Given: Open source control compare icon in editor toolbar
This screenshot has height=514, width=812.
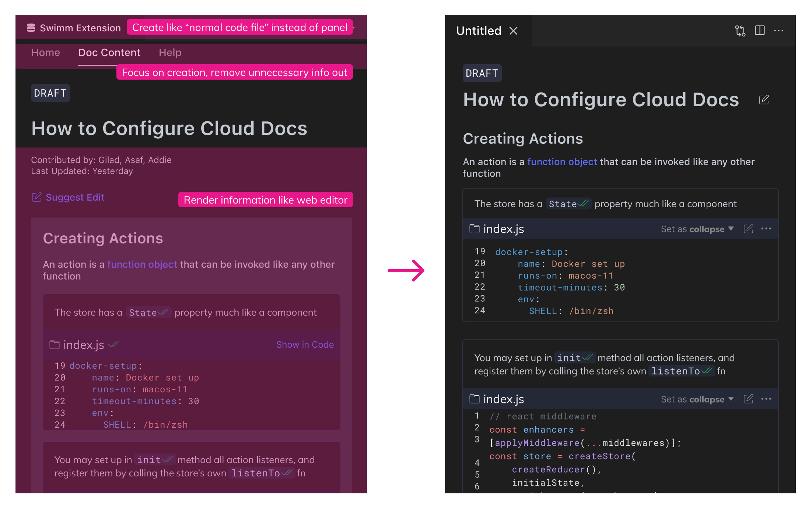Looking at the screenshot, I should coord(740,31).
